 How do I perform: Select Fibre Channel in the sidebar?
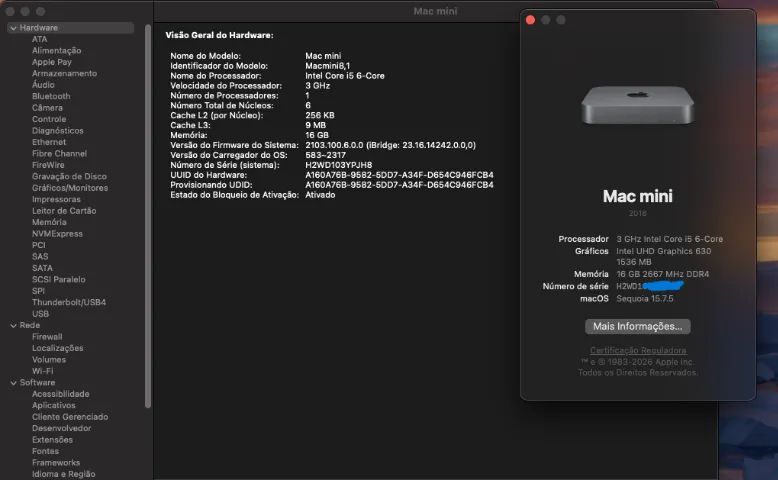click(x=60, y=153)
